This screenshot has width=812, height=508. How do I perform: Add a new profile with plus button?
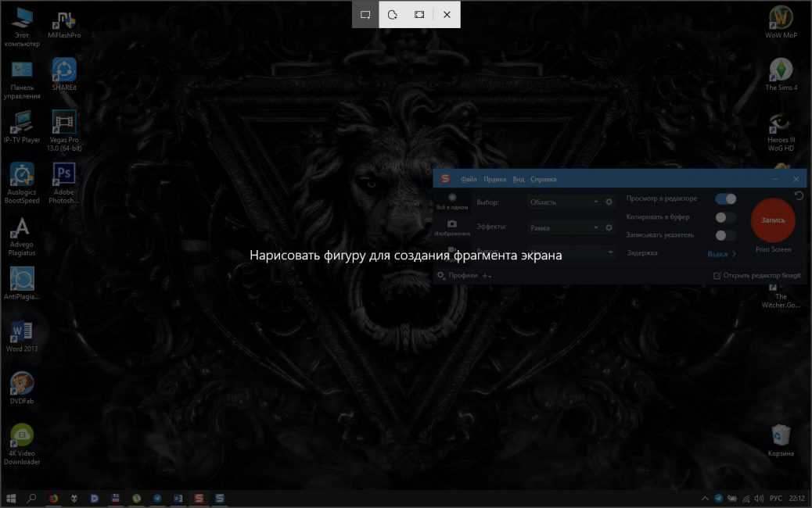click(487, 276)
